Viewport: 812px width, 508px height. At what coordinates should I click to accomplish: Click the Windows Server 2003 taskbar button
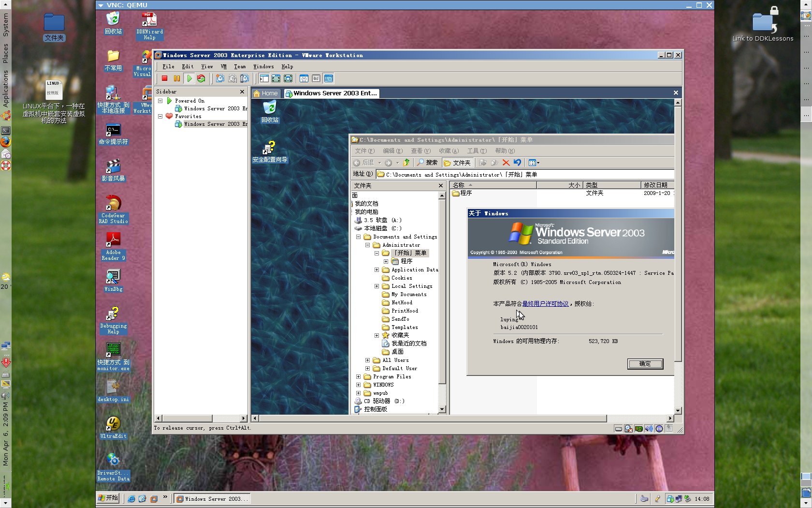pyautogui.click(x=212, y=499)
